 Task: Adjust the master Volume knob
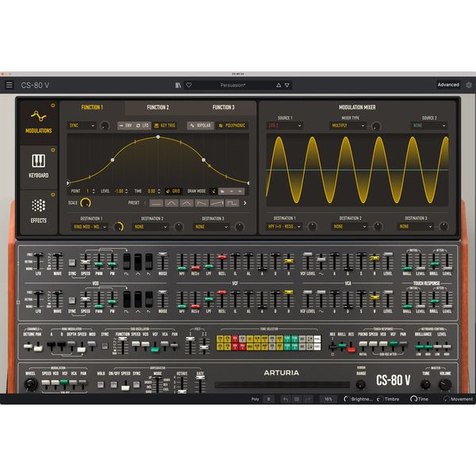(x=445, y=385)
